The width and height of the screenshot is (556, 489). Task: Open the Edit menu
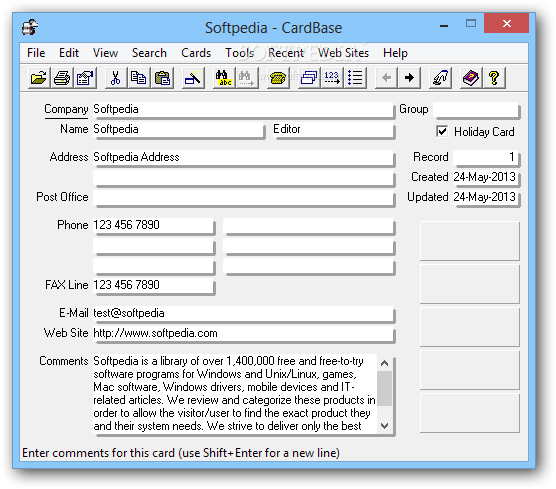coord(69,53)
